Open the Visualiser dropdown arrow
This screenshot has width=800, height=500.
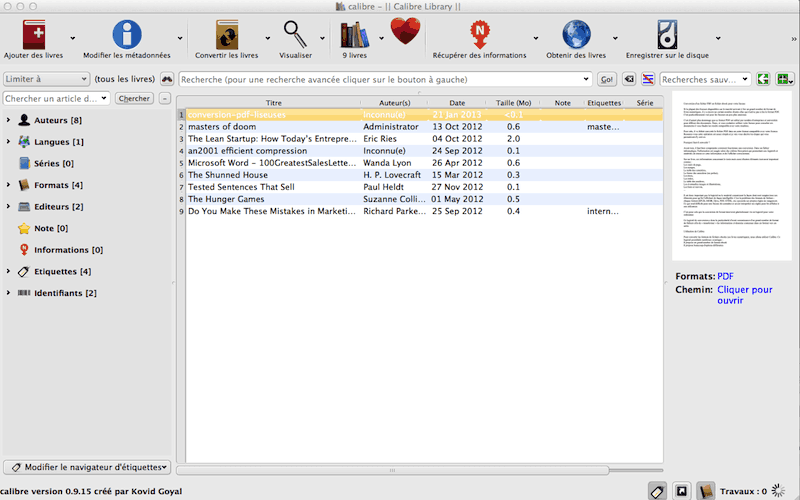pyautogui.click(x=322, y=38)
